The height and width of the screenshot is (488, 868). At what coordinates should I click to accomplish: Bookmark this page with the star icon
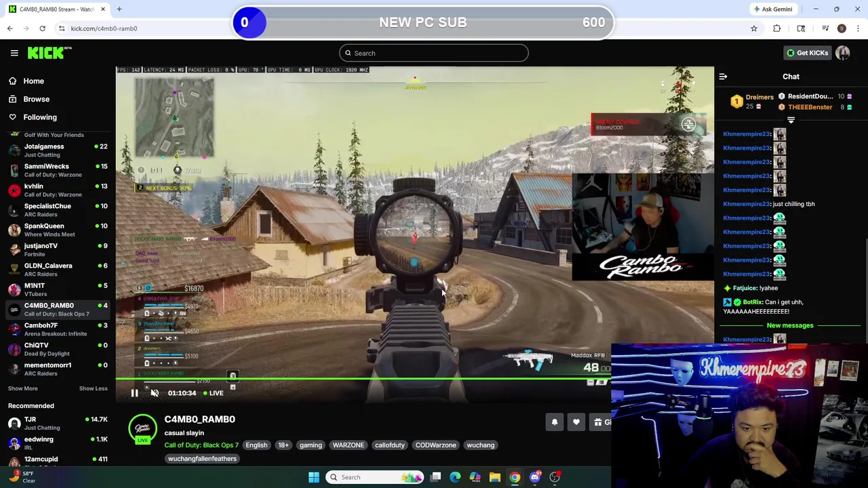pyautogui.click(x=753, y=28)
